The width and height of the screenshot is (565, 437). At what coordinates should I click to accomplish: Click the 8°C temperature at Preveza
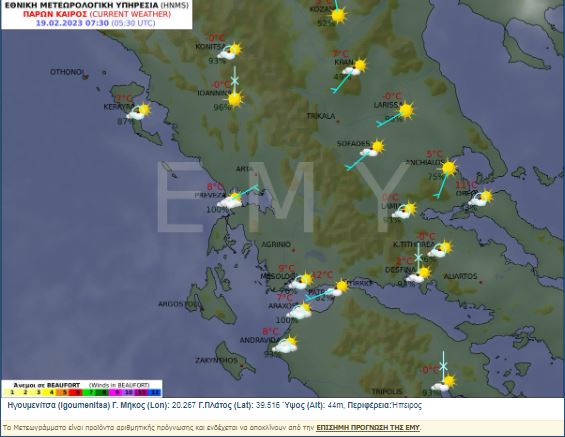[215, 187]
